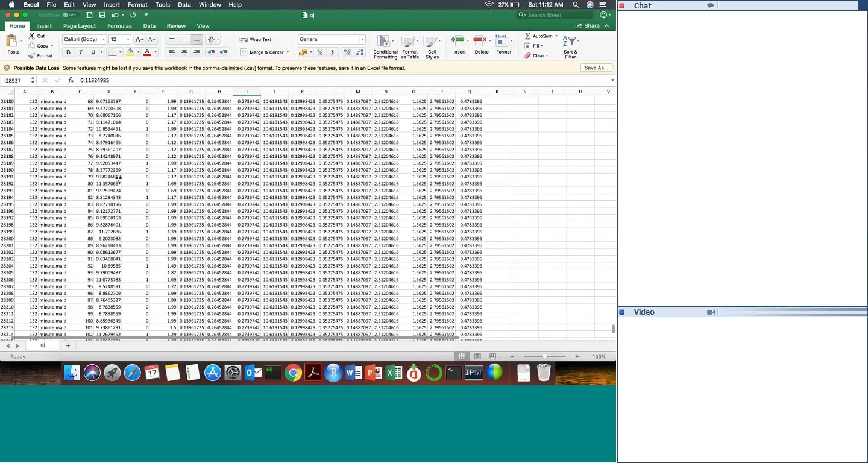
Task: Expand Clear dropdown
Action: (547, 55)
